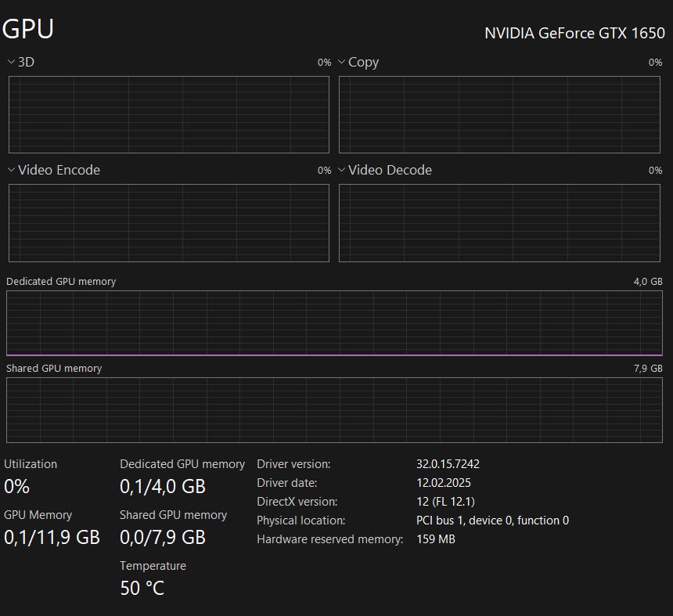This screenshot has height=616, width=673.
Task: Click the PCI bus physical location value
Action: [x=492, y=521]
